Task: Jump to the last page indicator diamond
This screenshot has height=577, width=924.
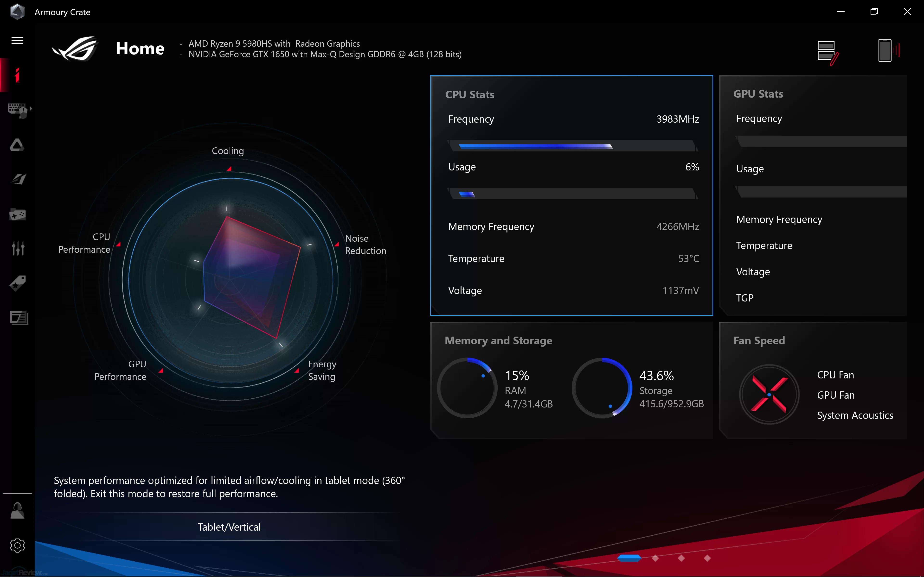Action: coord(707,558)
